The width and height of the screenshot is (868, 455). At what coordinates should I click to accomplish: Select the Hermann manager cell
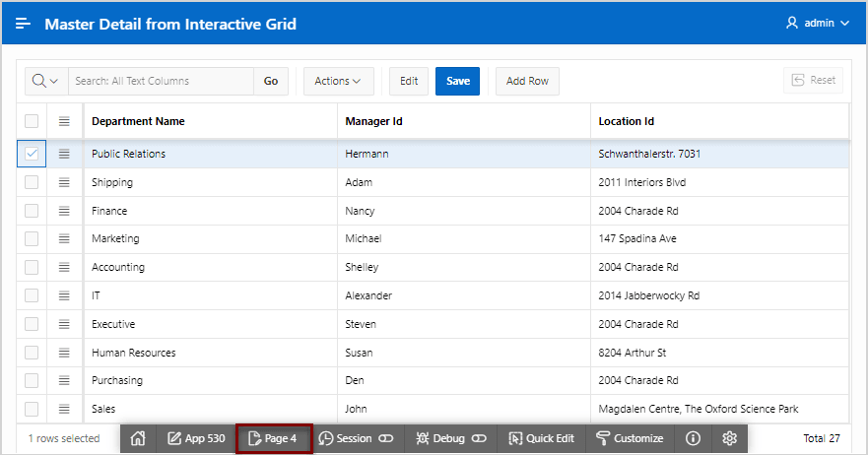(x=464, y=154)
